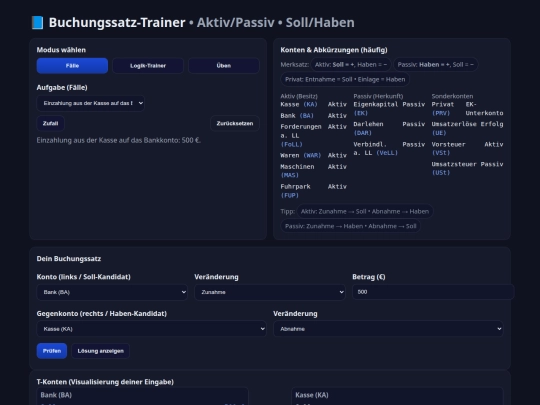Click the Maschinen (MAS) entry

313,171
